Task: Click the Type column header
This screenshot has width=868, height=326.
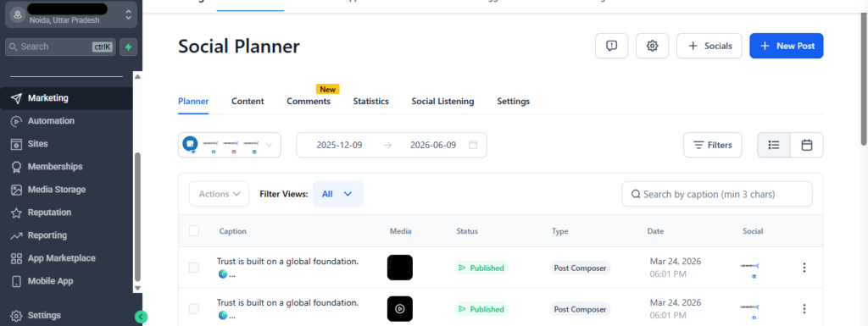Action: (559, 231)
